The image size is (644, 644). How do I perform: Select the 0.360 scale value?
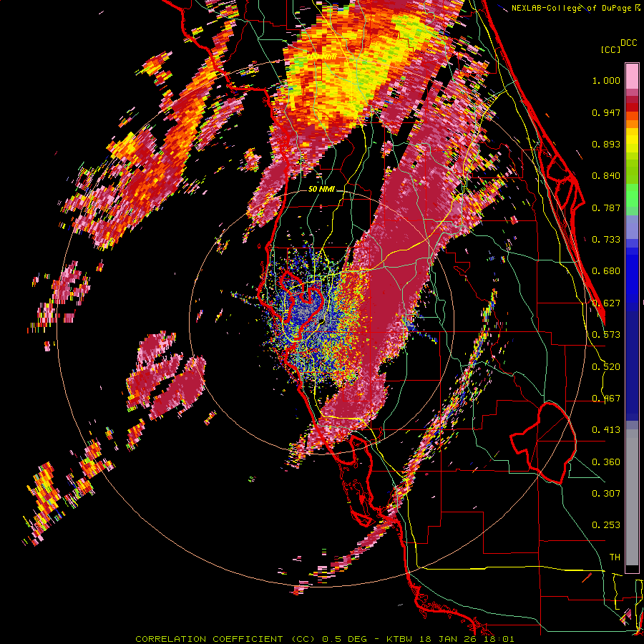click(606, 462)
